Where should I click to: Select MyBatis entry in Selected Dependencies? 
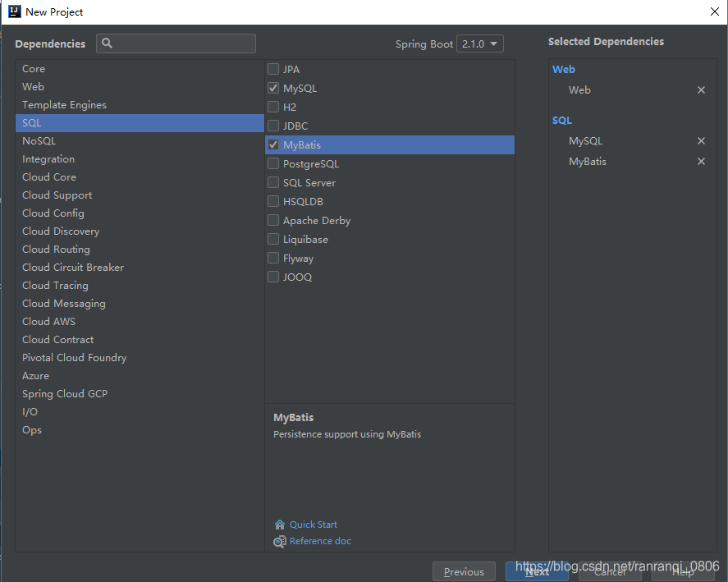[x=588, y=162]
